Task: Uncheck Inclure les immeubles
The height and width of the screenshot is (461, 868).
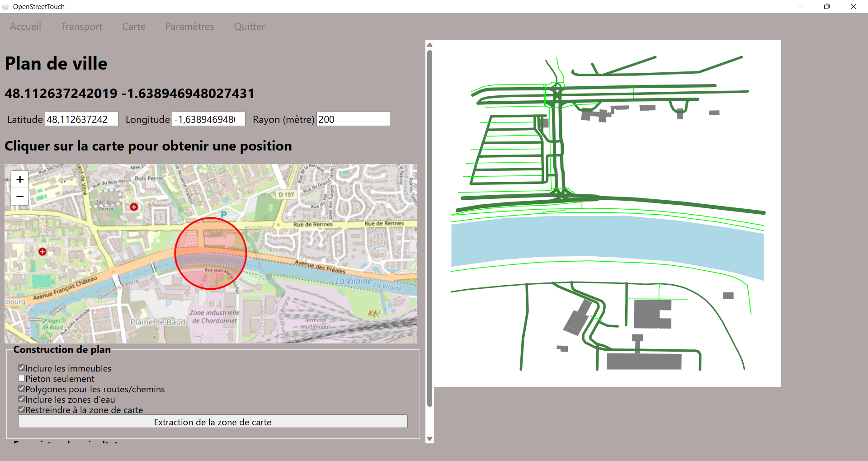Action: [21, 368]
